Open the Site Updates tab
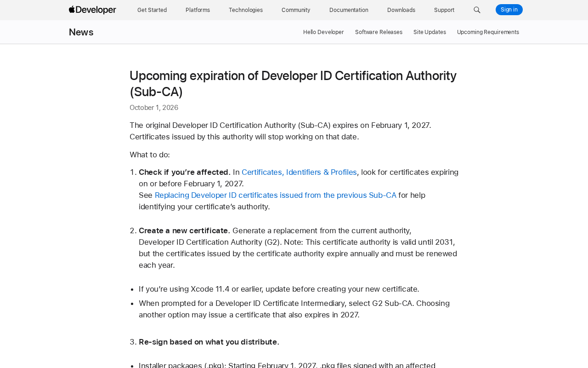 click(430, 32)
